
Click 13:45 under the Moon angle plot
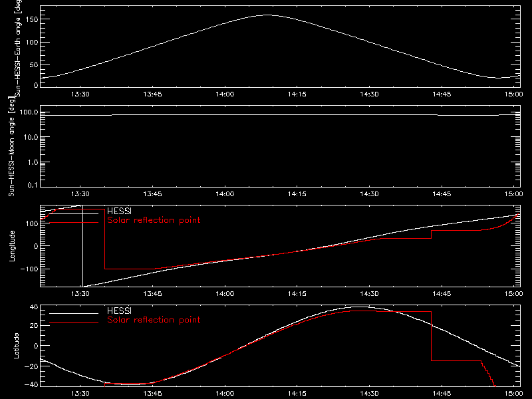click(x=153, y=194)
